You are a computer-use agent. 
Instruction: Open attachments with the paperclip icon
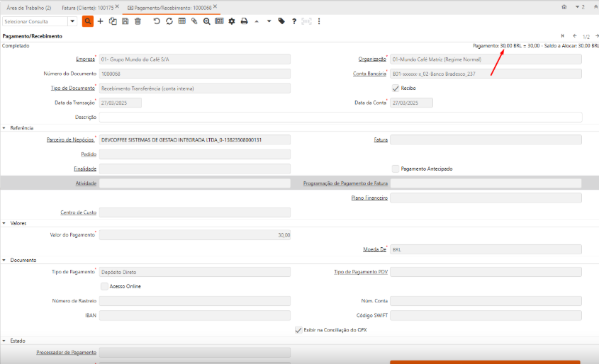click(194, 21)
